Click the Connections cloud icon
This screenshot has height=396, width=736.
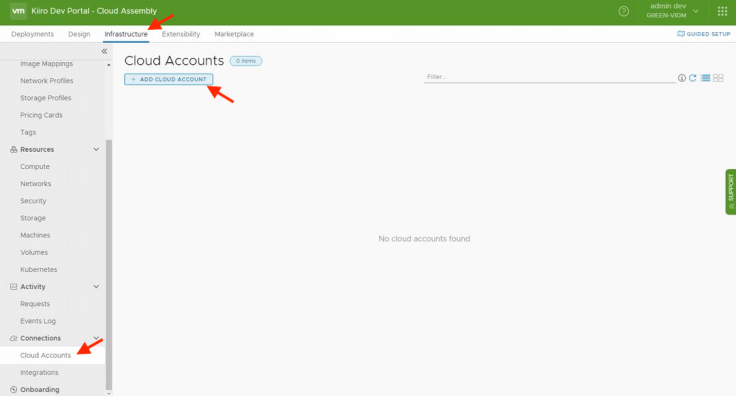(14, 338)
